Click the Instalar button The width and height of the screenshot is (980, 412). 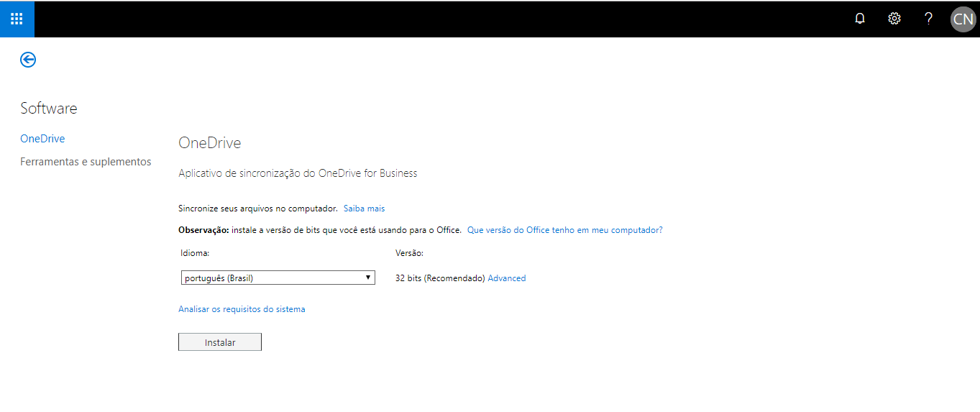(220, 342)
